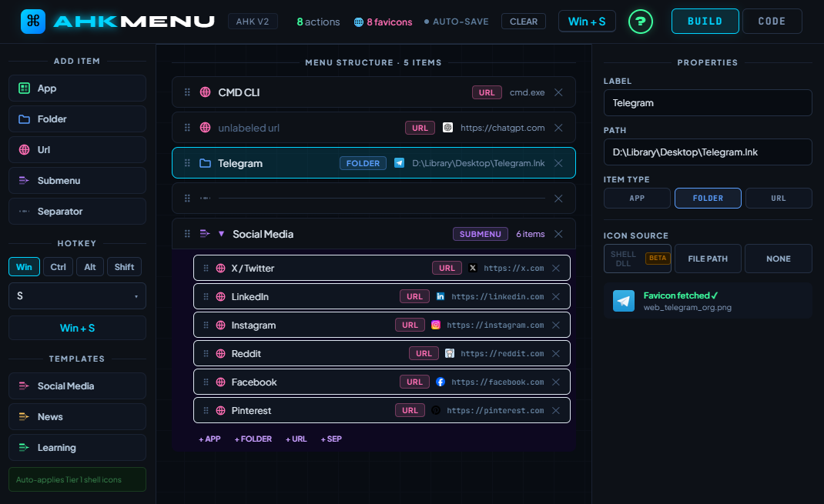Choose FILE PATH icon source
Viewport: 824px width, 504px height.
[x=708, y=259]
